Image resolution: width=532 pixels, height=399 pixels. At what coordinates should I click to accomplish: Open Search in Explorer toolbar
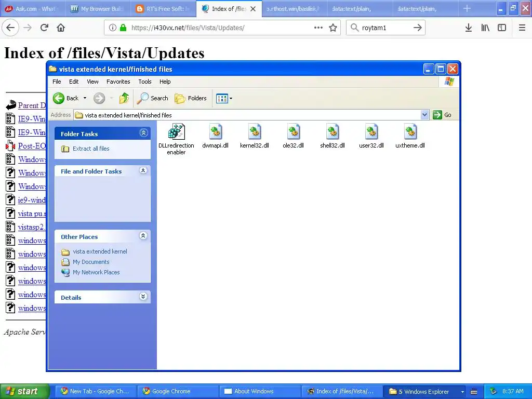coord(152,98)
